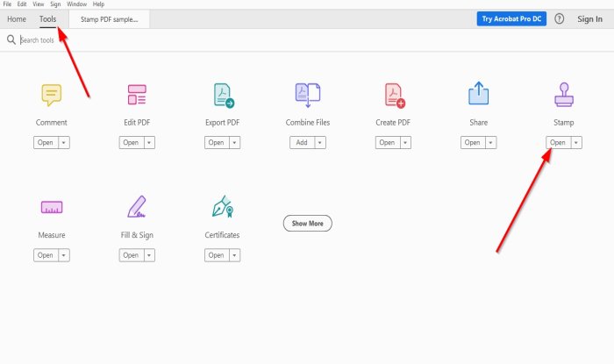614x364 pixels.
Task: Open the dropdown arrow under Certificates
Action: pyautogui.click(x=234, y=255)
